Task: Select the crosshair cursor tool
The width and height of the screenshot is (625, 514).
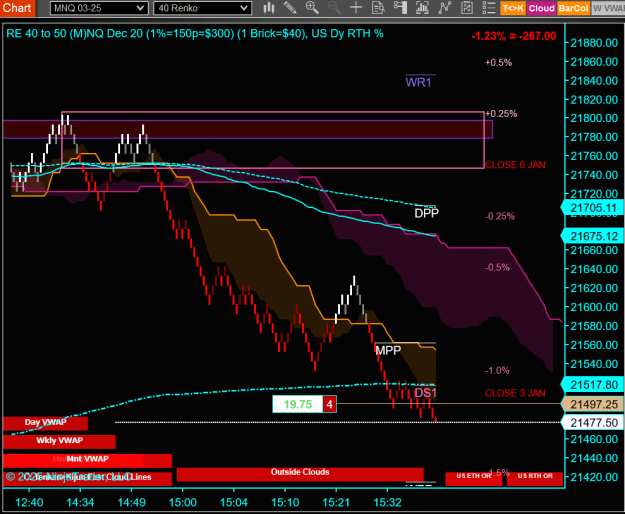Action: pos(356,8)
